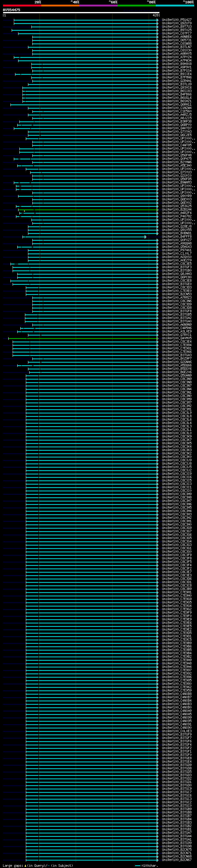197x868 pixels.
Task: Select label UniRef100_B2CN67
Action: point(176,860)
